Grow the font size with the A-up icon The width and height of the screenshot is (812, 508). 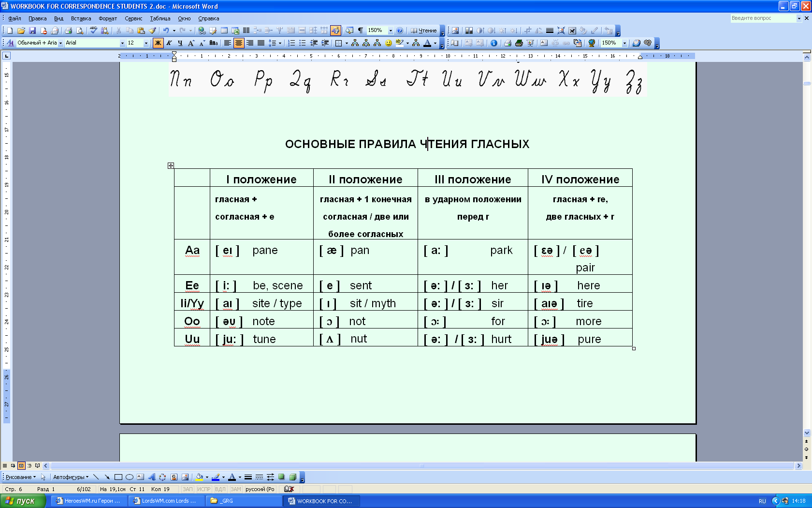point(191,43)
